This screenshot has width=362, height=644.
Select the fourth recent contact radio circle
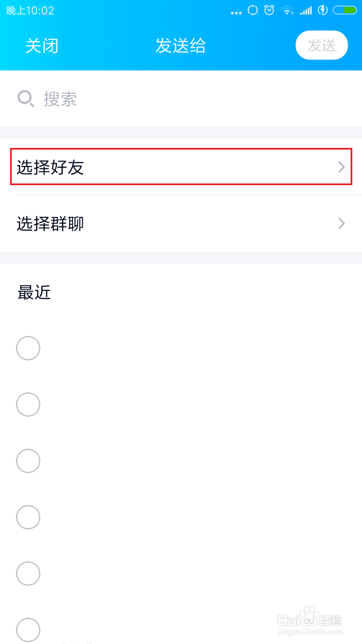point(28,517)
